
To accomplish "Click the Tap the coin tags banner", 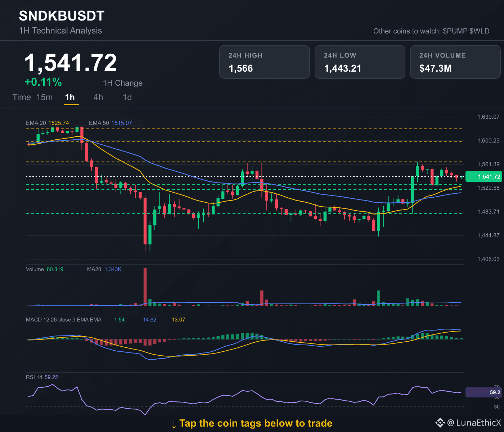I will (x=252, y=423).
